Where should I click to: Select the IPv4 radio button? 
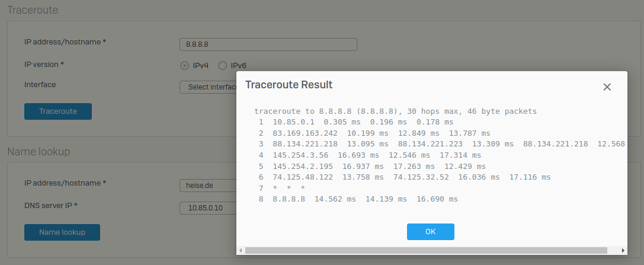[x=184, y=66]
